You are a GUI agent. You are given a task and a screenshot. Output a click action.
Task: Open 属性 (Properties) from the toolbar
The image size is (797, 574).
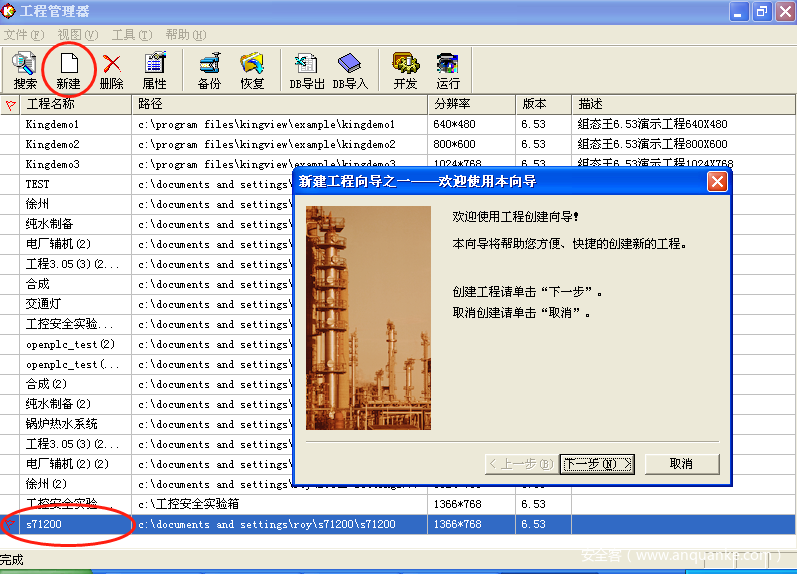point(154,70)
